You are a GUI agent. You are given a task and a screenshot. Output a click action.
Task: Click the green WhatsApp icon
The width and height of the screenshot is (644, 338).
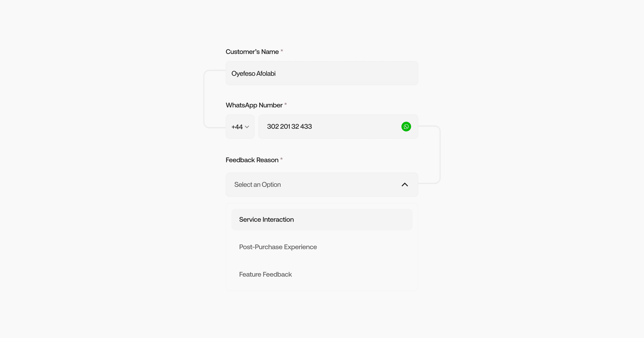pos(406,127)
